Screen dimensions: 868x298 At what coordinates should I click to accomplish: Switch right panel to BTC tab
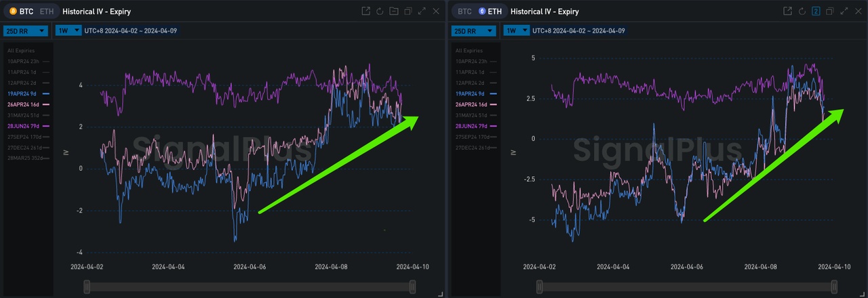coord(465,12)
